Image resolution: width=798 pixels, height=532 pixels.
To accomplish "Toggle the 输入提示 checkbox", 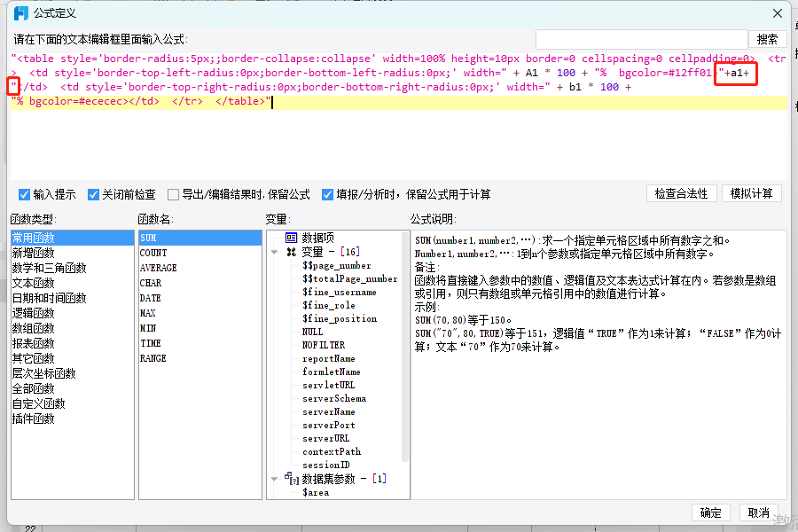I will coord(24,194).
